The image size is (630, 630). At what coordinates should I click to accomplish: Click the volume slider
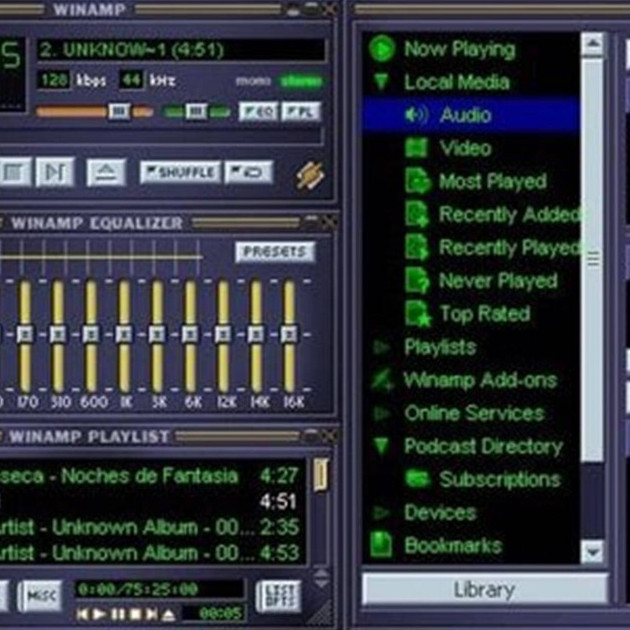click(x=94, y=111)
